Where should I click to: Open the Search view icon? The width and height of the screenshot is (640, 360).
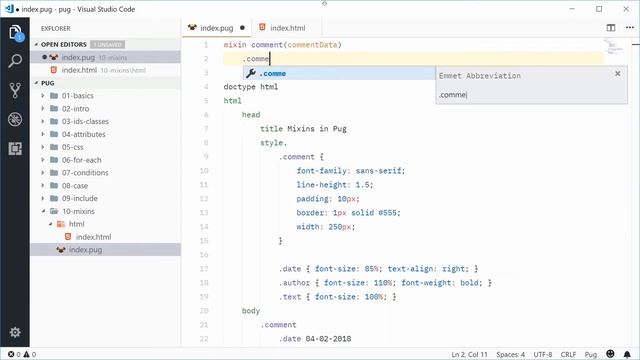15,61
